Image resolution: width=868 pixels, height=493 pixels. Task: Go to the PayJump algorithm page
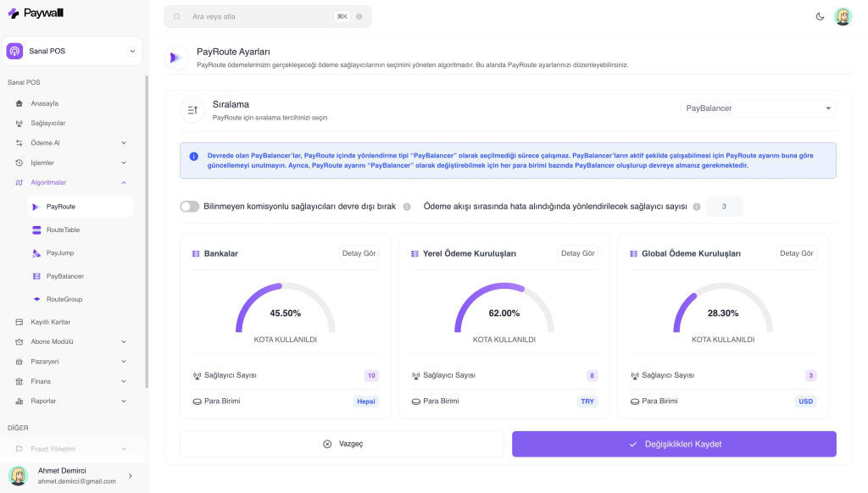[59, 252]
